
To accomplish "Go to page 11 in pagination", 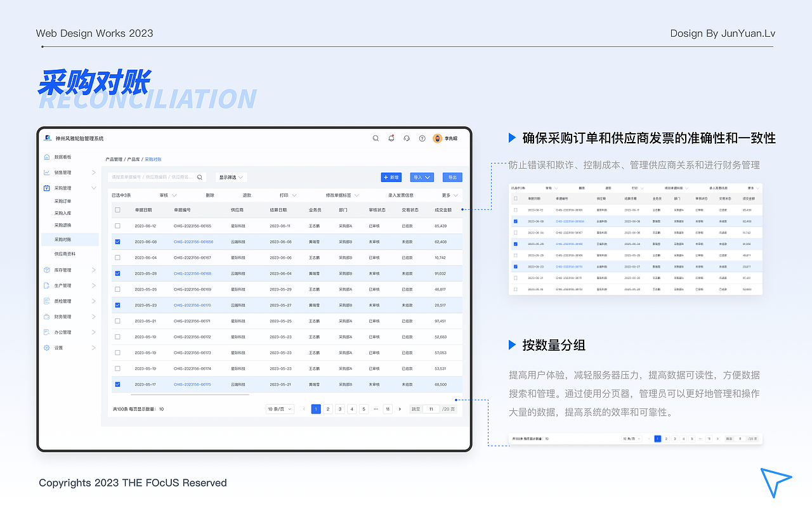I will 388,409.
